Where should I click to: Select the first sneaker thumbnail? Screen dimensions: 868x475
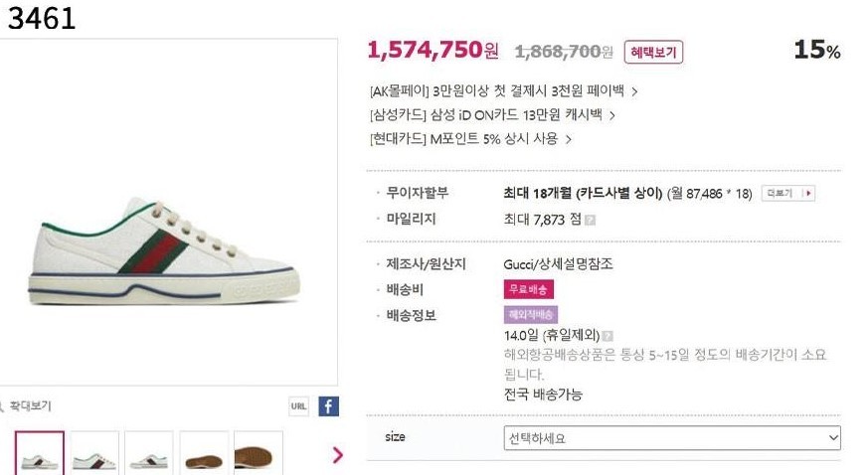[x=40, y=454]
